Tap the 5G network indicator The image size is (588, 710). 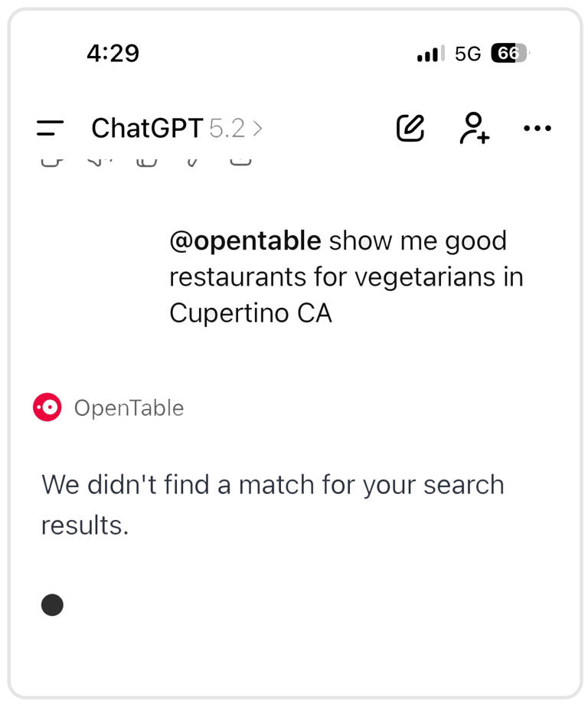click(x=467, y=53)
